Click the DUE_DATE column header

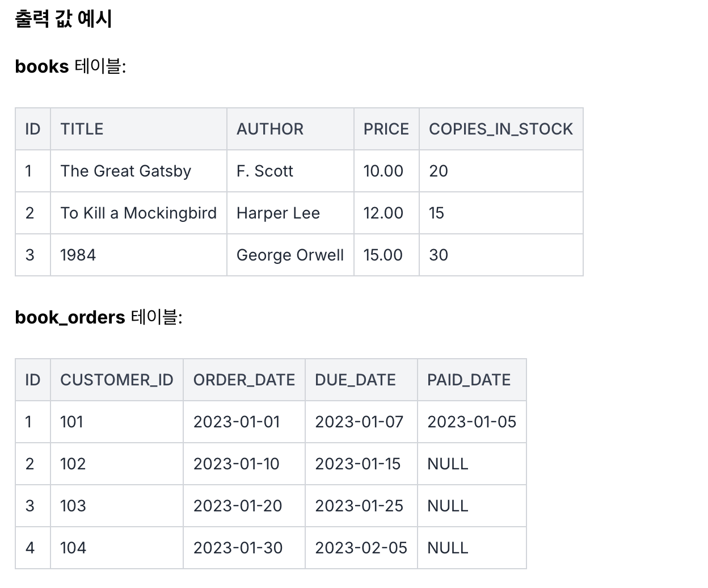(x=355, y=380)
